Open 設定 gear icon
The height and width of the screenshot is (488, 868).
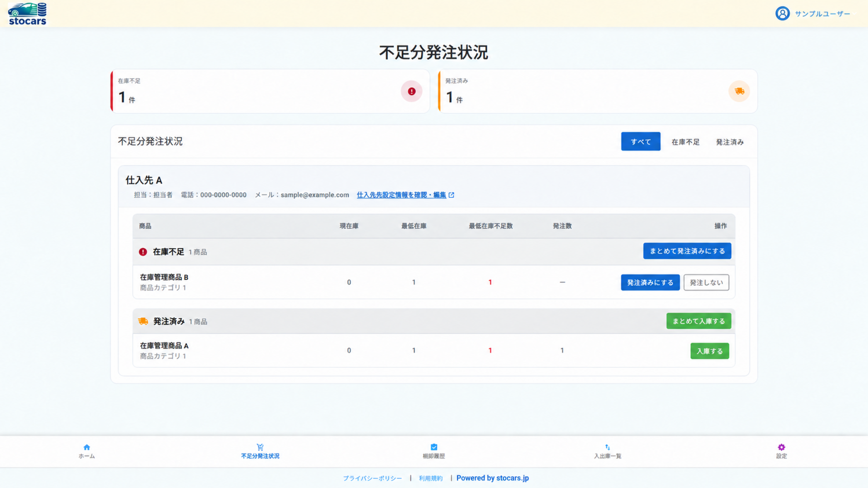(781, 447)
